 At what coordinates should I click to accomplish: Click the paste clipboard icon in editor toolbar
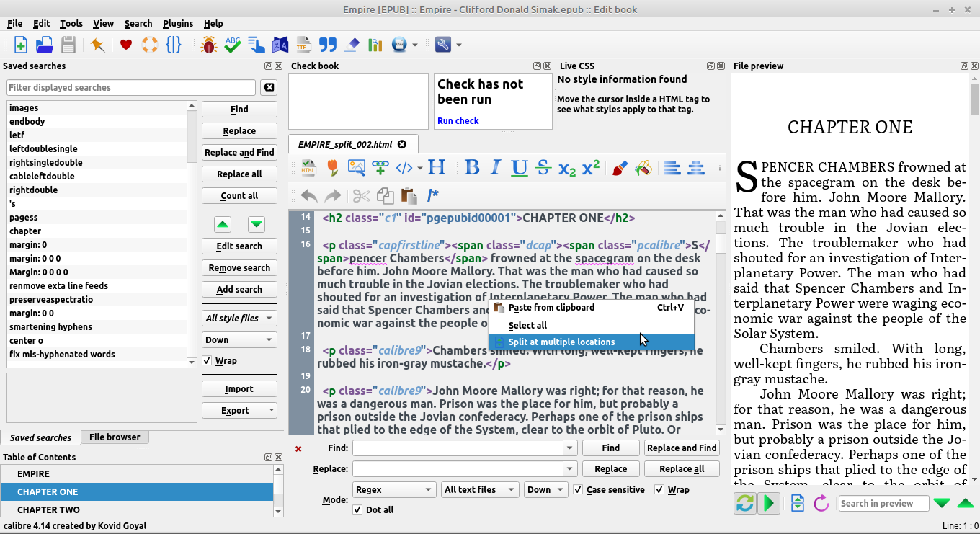click(x=409, y=195)
